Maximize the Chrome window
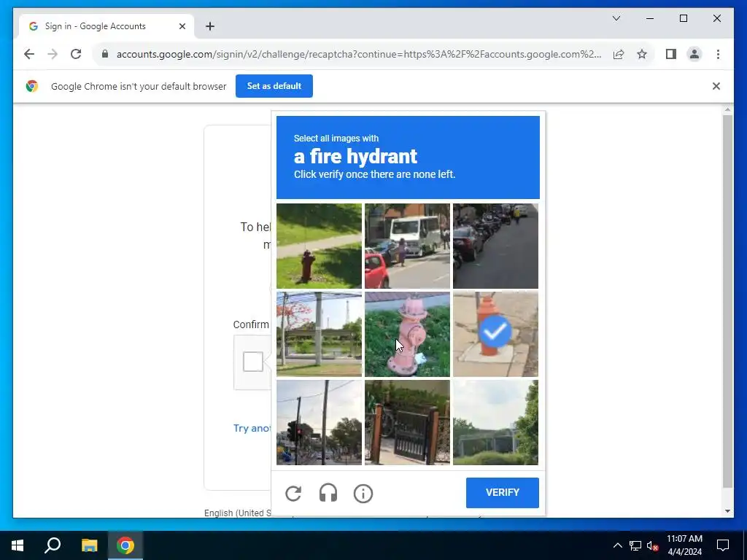This screenshot has height=560, width=747. pos(683,18)
